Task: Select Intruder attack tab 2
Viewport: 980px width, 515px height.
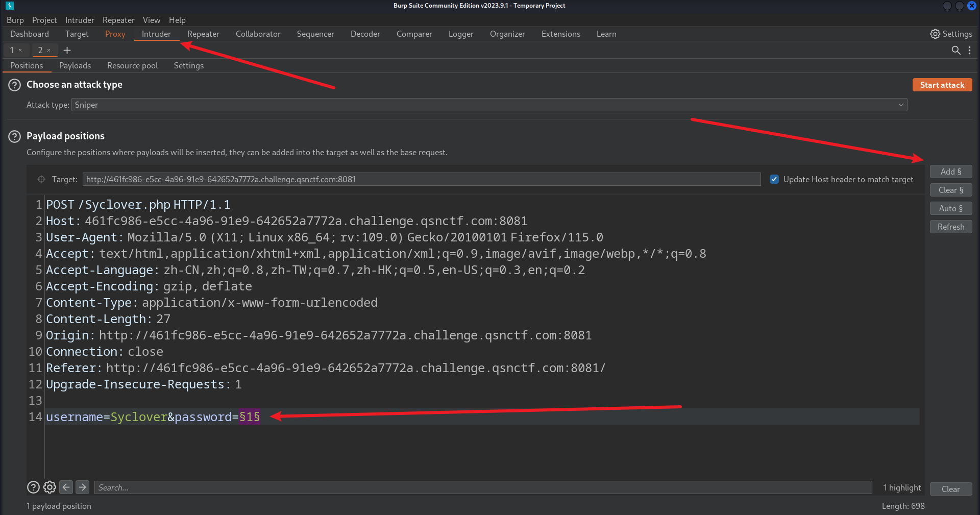Action: point(40,50)
